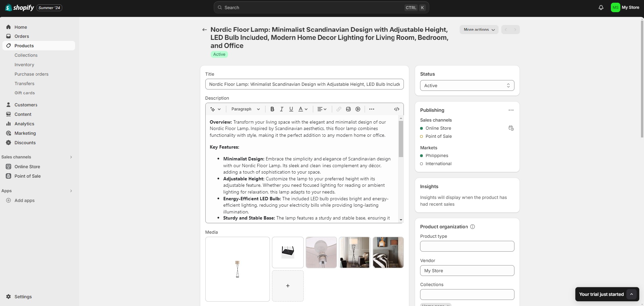
Task: Open Purchase orders submenu item
Action: (x=31, y=74)
